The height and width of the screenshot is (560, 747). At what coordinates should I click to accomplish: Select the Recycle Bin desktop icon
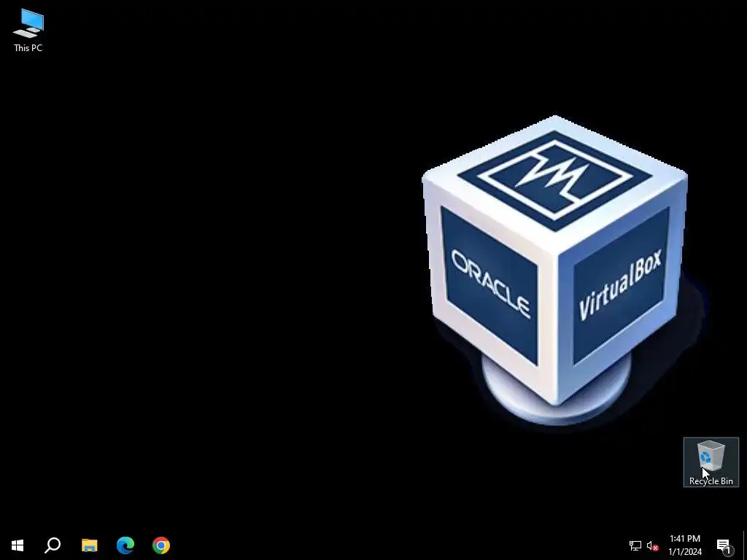pos(711,462)
